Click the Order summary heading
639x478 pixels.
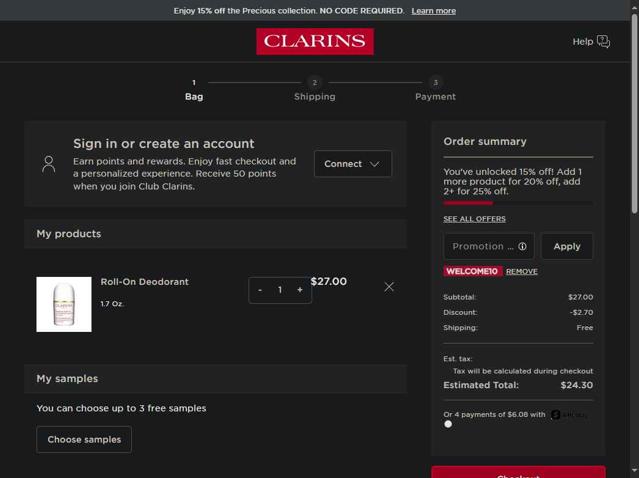coord(485,141)
